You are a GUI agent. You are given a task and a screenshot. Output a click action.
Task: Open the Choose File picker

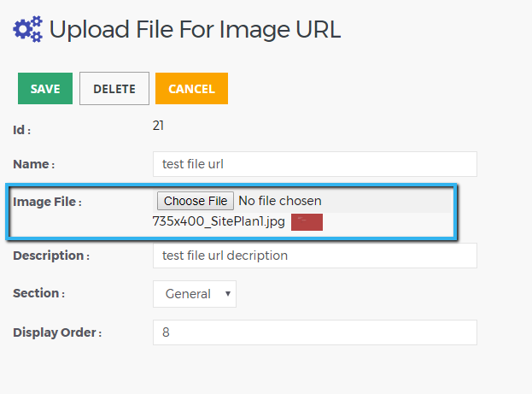tap(196, 201)
